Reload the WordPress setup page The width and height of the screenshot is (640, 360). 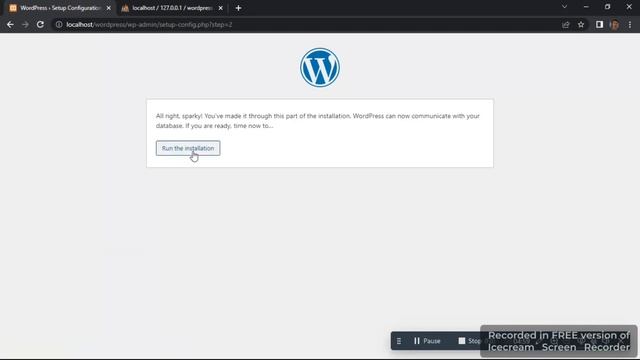(40, 24)
